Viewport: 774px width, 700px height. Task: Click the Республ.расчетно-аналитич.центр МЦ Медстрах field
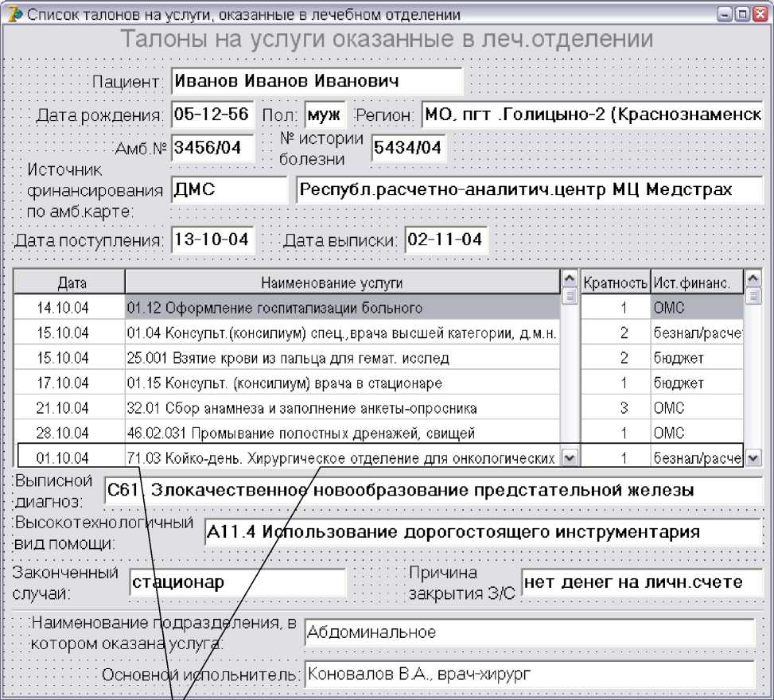tap(530, 189)
